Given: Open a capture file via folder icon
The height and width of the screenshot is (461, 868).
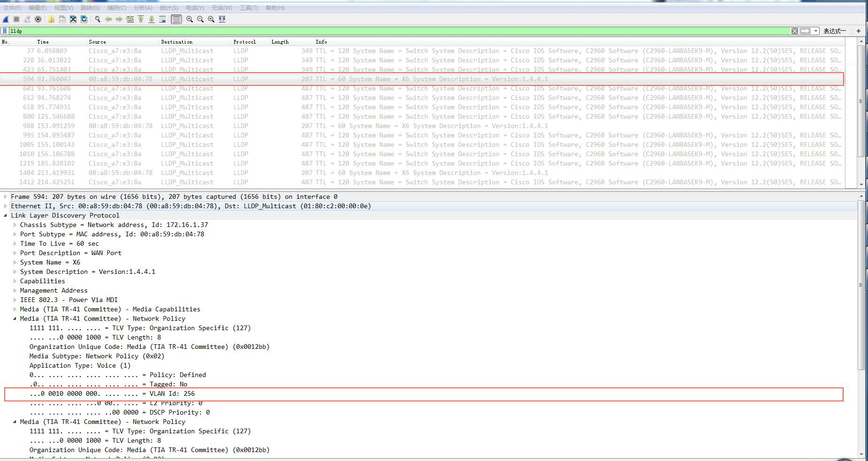Looking at the screenshot, I should [51, 19].
